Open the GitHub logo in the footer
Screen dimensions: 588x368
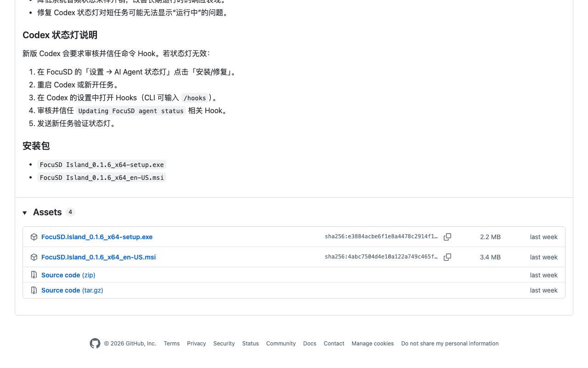(95, 344)
